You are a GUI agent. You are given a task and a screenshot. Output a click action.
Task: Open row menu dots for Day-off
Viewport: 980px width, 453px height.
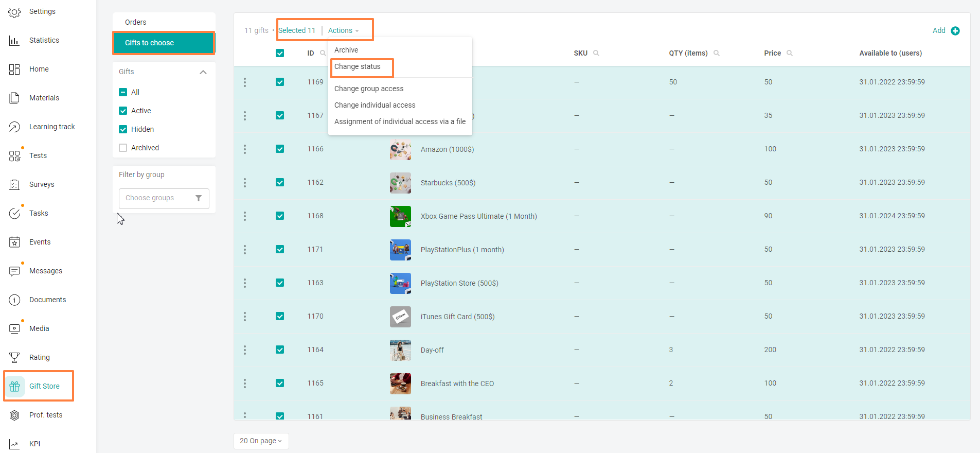pyautogui.click(x=245, y=350)
